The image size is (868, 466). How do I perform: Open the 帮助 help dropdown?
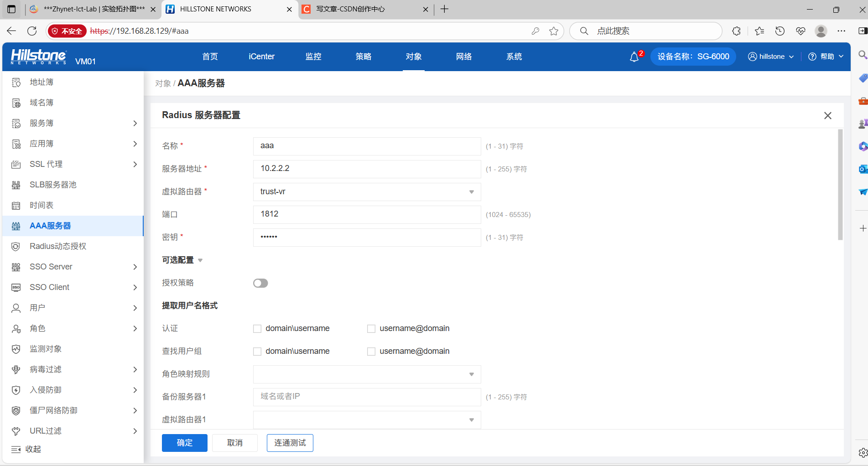(826, 57)
